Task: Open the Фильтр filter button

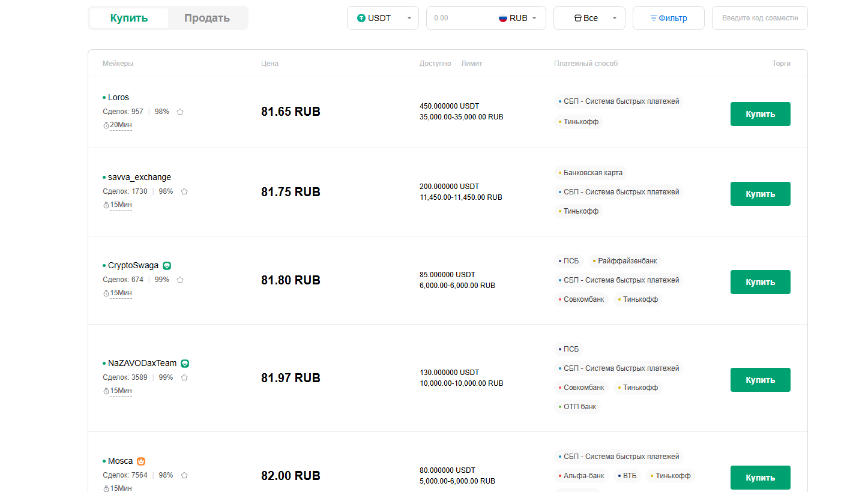Action: pos(669,18)
